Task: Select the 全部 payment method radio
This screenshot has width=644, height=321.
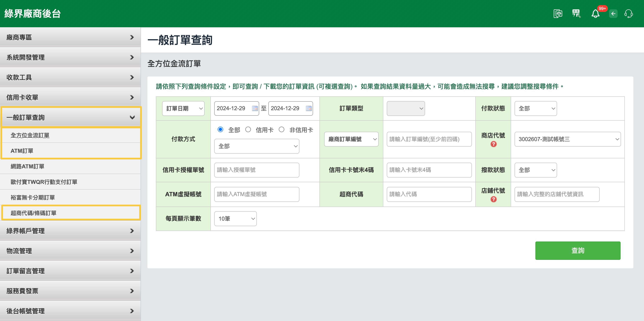Action: [220, 130]
